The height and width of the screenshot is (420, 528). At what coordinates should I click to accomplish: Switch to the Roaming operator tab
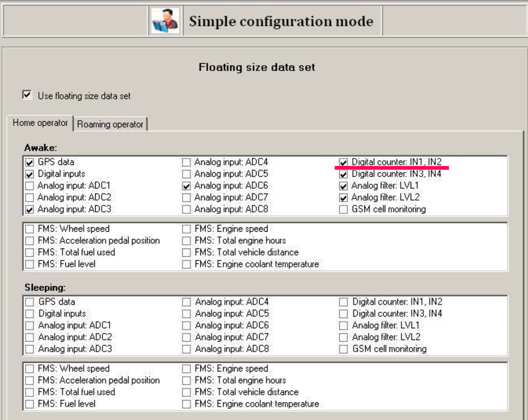coord(110,124)
